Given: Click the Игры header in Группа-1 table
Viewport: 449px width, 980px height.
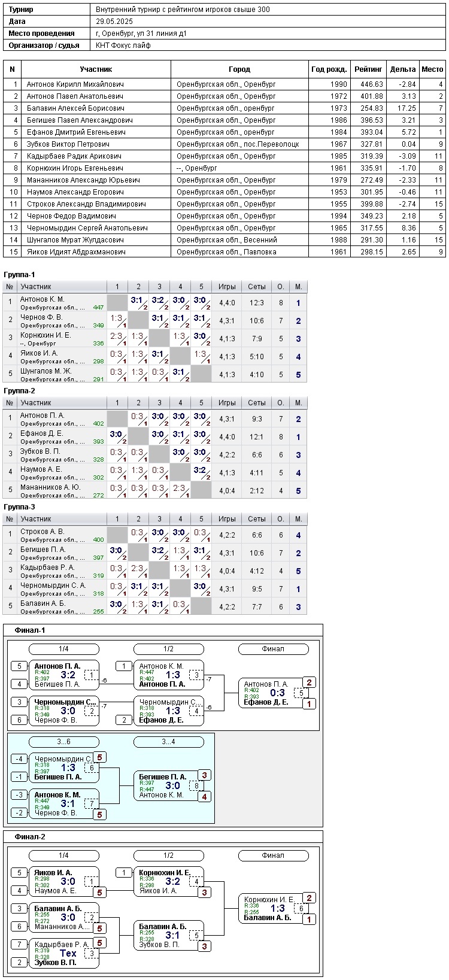Looking at the screenshot, I should click(x=227, y=287).
